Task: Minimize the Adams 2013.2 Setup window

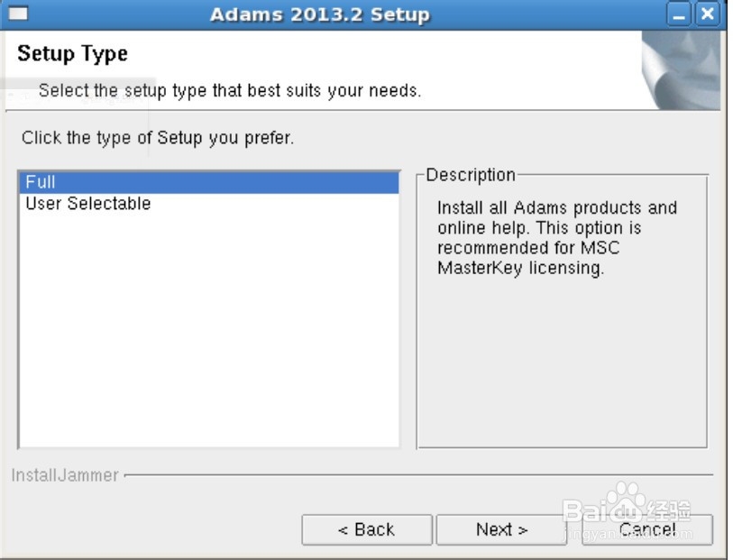Action: click(679, 14)
